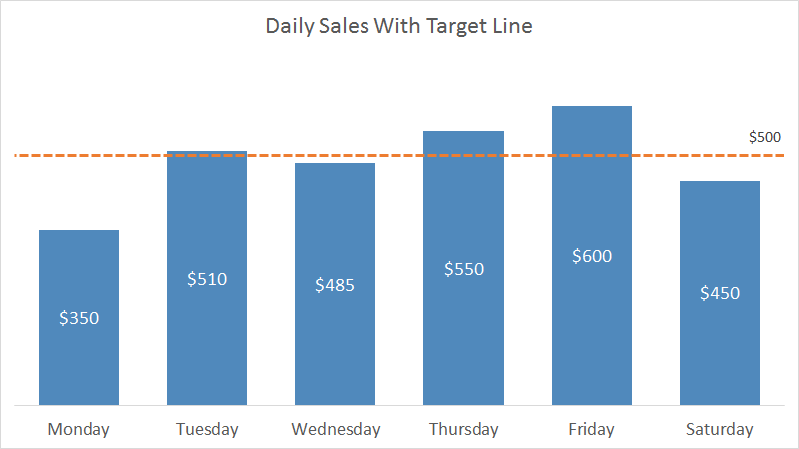Select the Friday axis label
The width and height of the screenshot is (799, 449).
(x=591, y=430)
